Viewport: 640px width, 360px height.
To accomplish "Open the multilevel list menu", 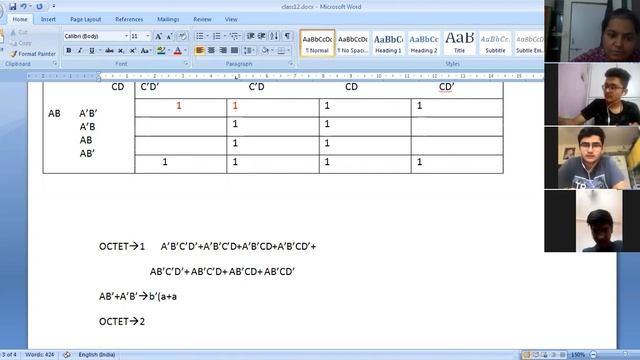I will [234, 36].
